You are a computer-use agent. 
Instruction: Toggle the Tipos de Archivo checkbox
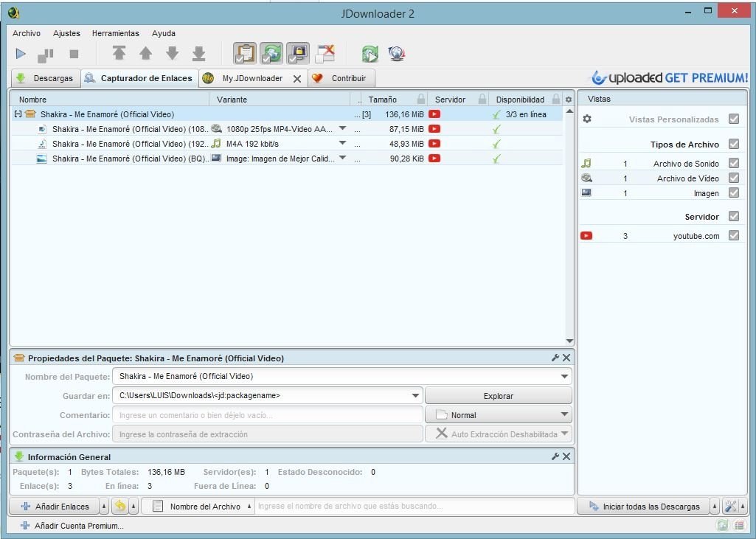(734, 144)
